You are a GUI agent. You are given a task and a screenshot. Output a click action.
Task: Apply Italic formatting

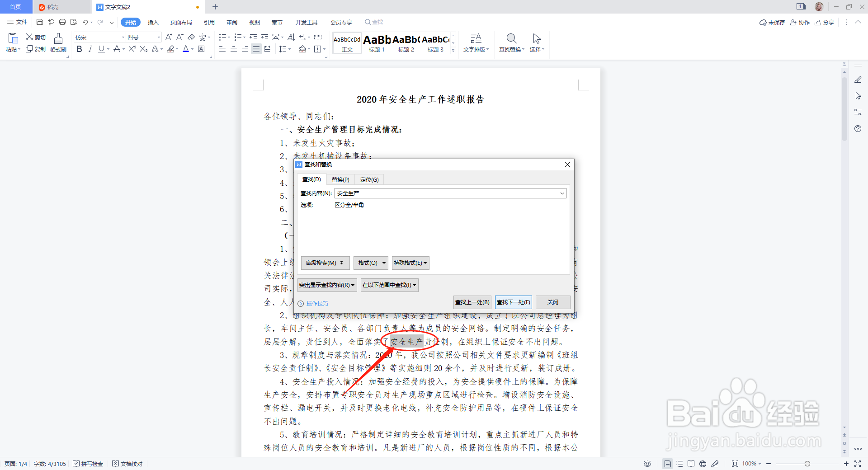(90, 49)
